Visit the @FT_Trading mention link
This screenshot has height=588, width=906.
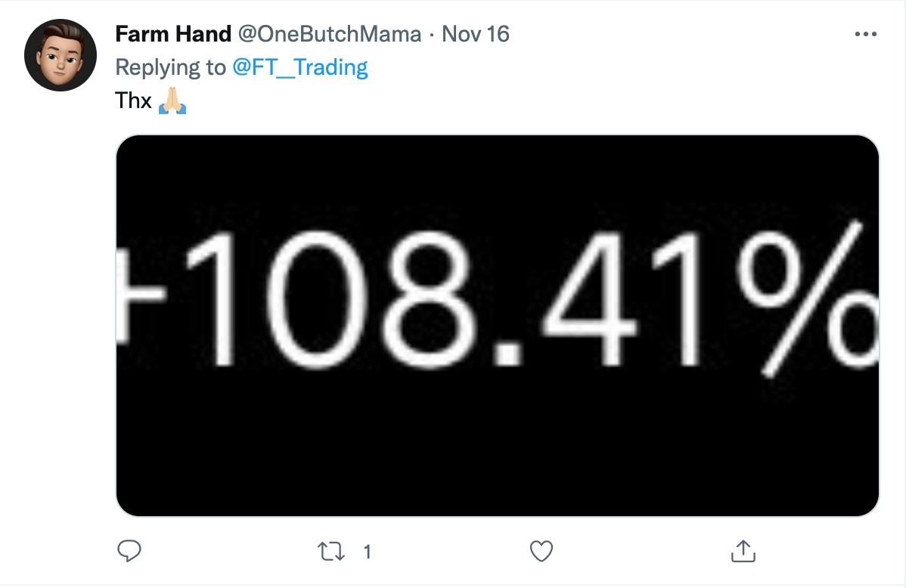click(300, 67)
